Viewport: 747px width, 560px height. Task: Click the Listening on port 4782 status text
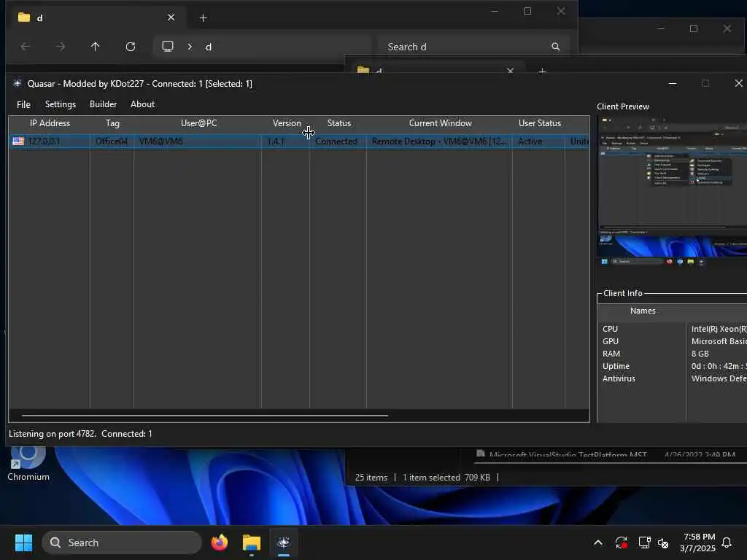[x=53, y=434]
